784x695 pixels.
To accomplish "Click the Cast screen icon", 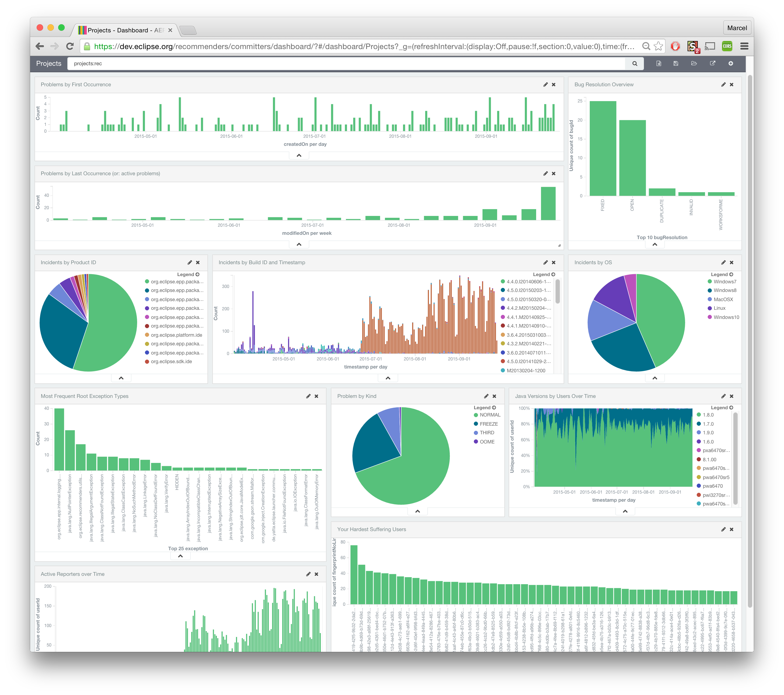I will tap(710, 46).
